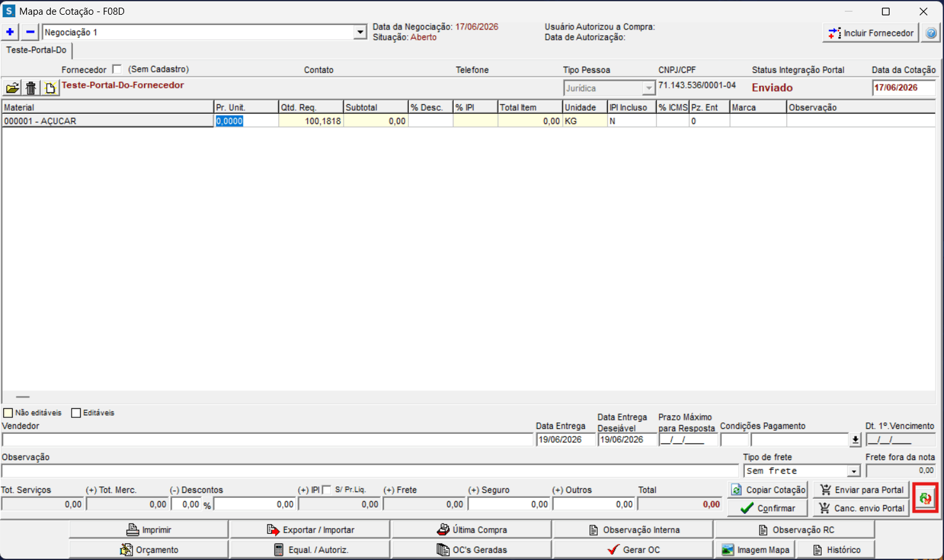
Task: Open help via the blue question icon
Action: 931,33
